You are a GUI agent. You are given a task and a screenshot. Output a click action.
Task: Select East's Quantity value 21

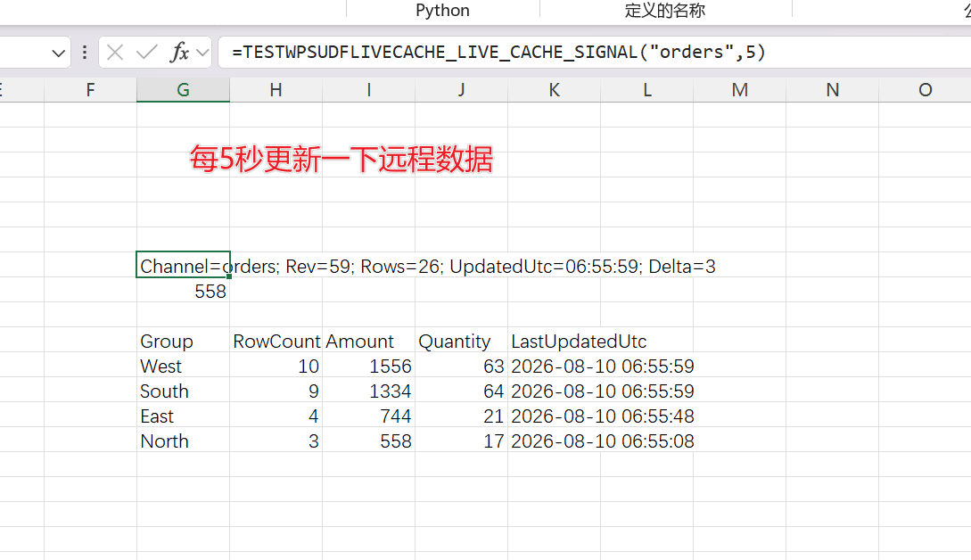[x=461, y=416]
